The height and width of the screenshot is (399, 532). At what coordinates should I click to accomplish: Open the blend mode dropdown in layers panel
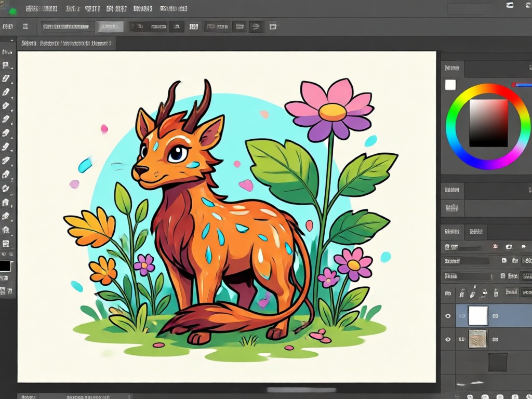[x=467, y=261]
